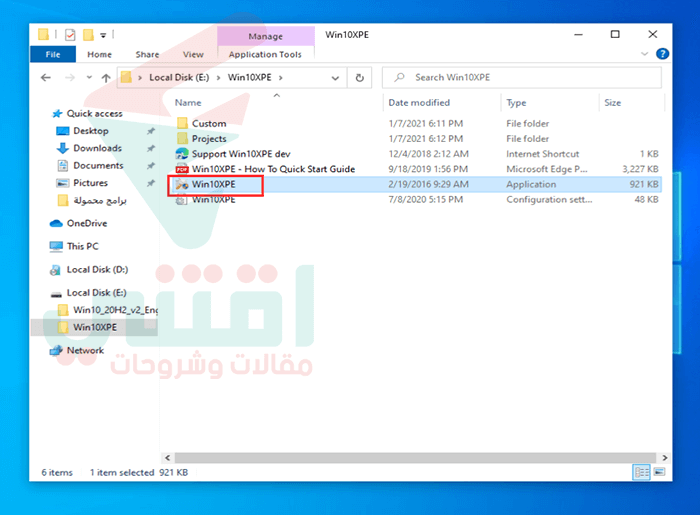Click the search magnifier icon
The image size is (700, 515).
tap(399, 78)
